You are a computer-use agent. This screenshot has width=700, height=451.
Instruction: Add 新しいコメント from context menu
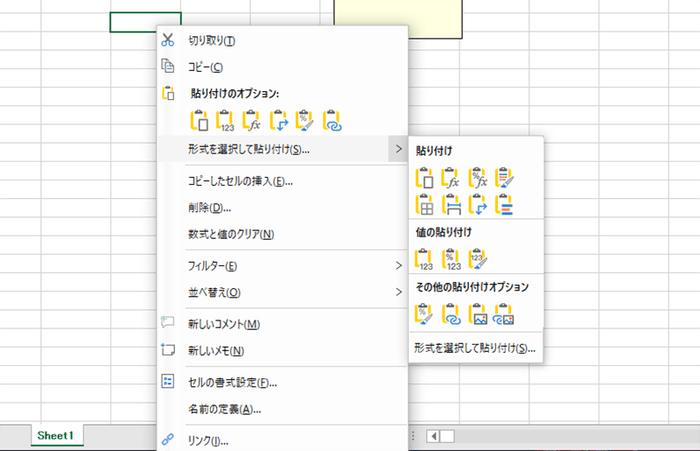pyautogui.click(x=224, y=325)
